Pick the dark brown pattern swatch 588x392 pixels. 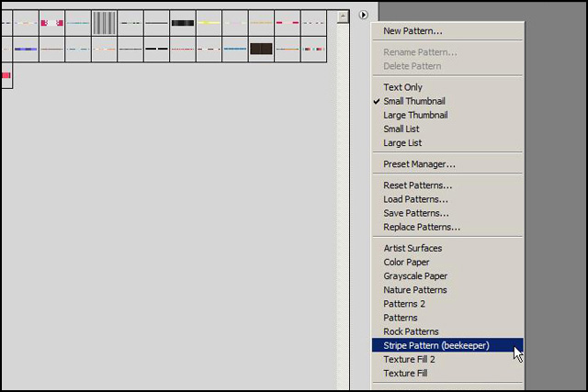[261, 49]
